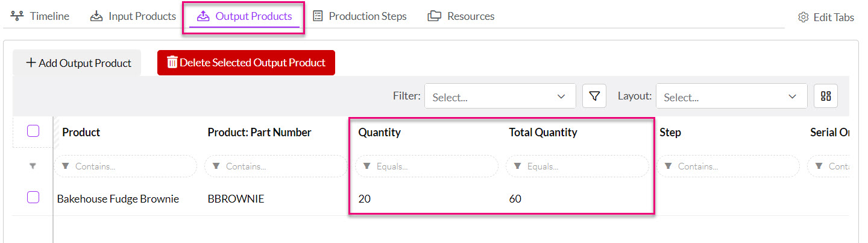Click the Input Products tray icon
Image resolution: width=868 pixels, height=243 pixels.
(96, 16)
